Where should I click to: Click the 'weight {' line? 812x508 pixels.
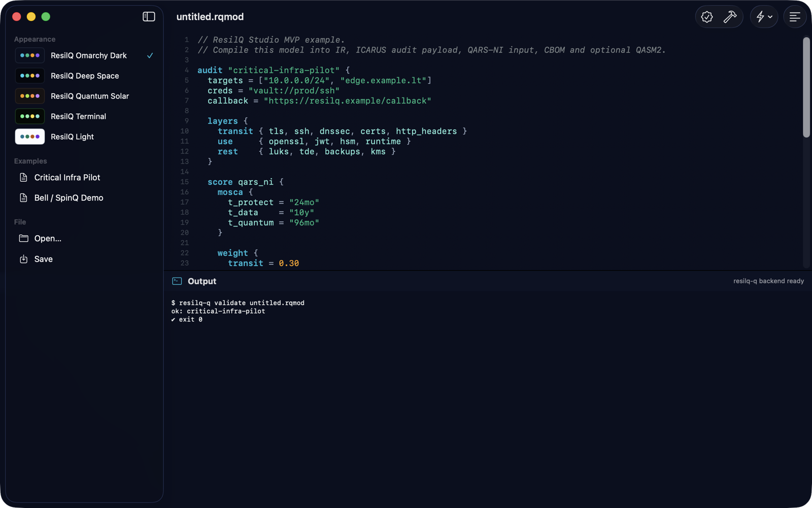tap(238, 253)
